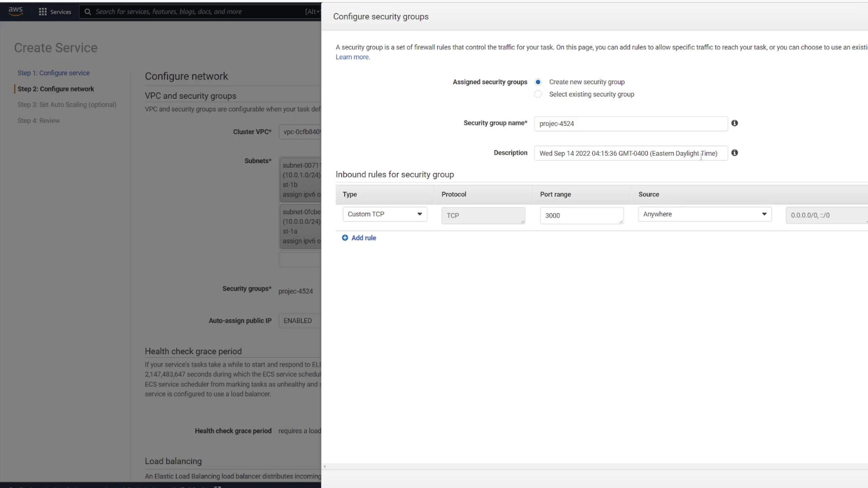Go to Step 1: Configure service

click(53, 73)
